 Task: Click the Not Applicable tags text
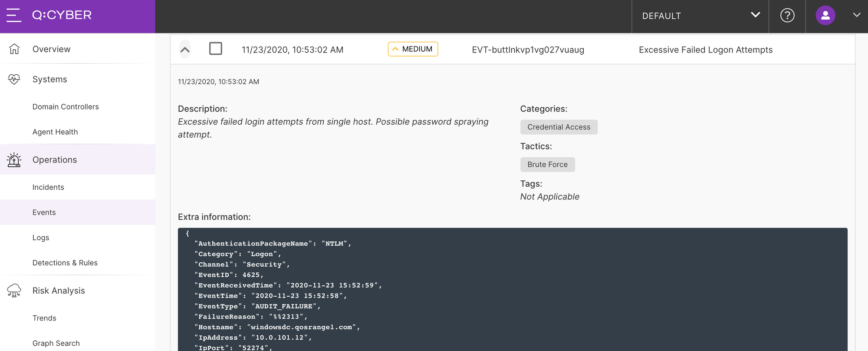(550, 197)
